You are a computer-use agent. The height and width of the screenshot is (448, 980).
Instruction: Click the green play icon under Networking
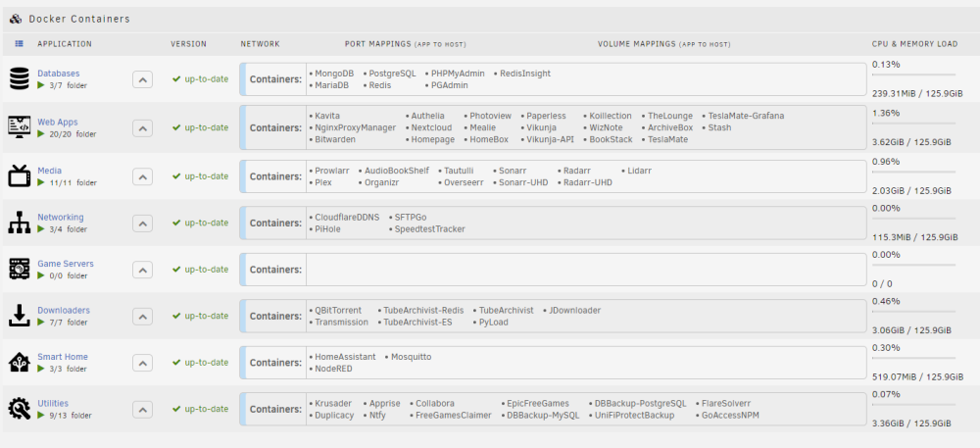pyautogui.click(x=41, y=228)
